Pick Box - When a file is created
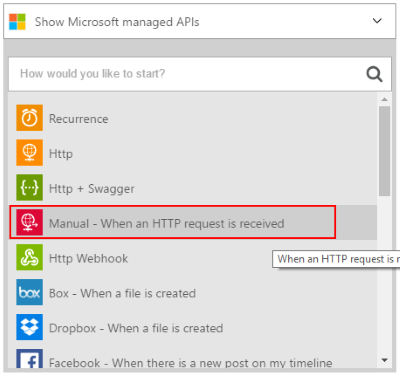Image resolution: width=400 pixels, height=377 pixels. click(x=122, y=294)
